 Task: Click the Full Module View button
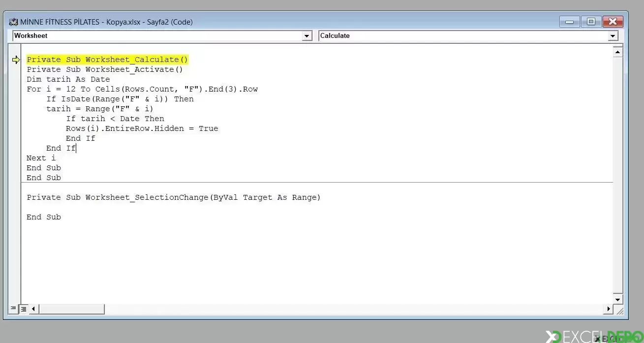(23, 309)
